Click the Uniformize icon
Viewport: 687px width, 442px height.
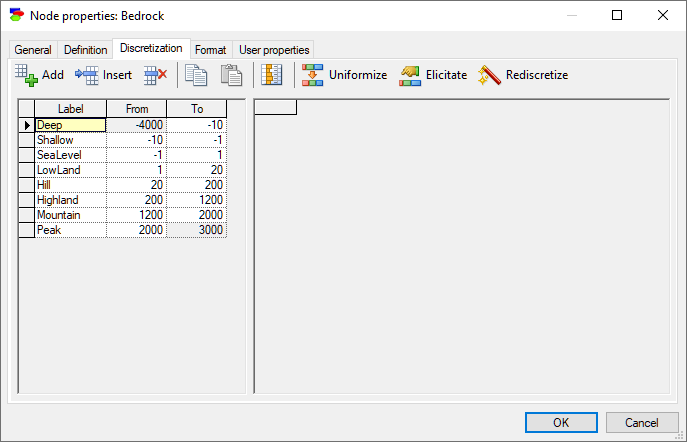pyautogui.click(x=312, y=75)
